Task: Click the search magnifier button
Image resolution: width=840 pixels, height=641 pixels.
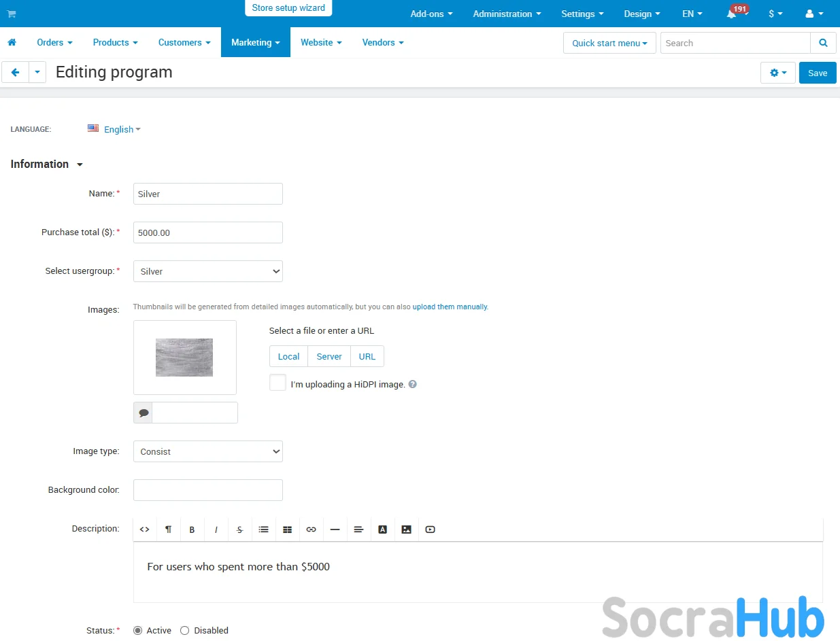Action: [x=823, y=43]
